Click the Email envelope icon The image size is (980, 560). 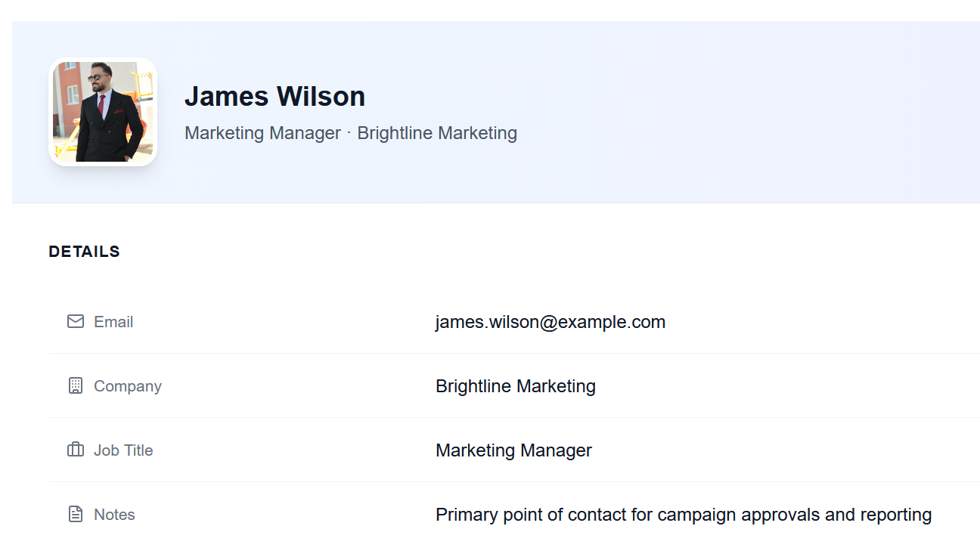[x=76, y=322]
